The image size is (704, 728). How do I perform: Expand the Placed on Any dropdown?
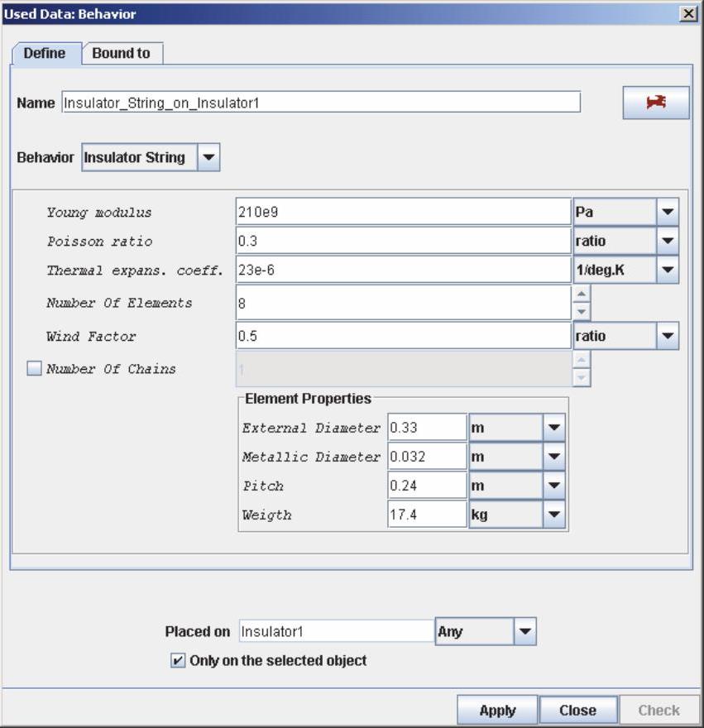point(524,631)
